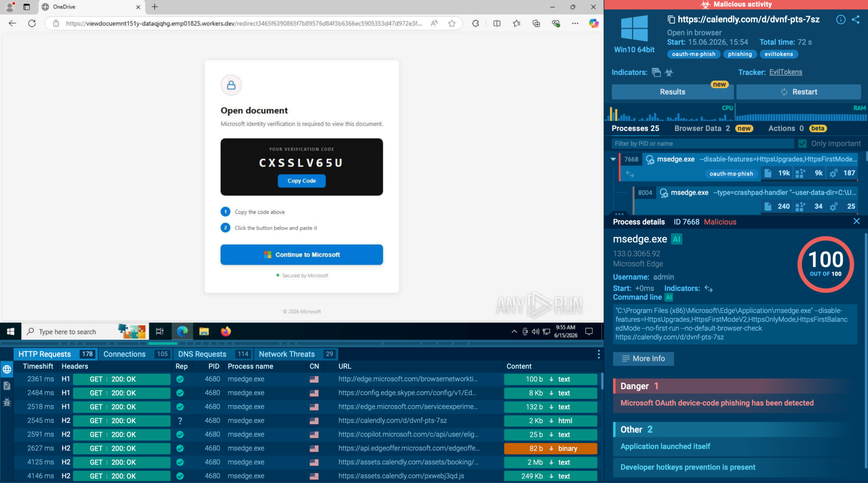Close the Process details panel

857,221
